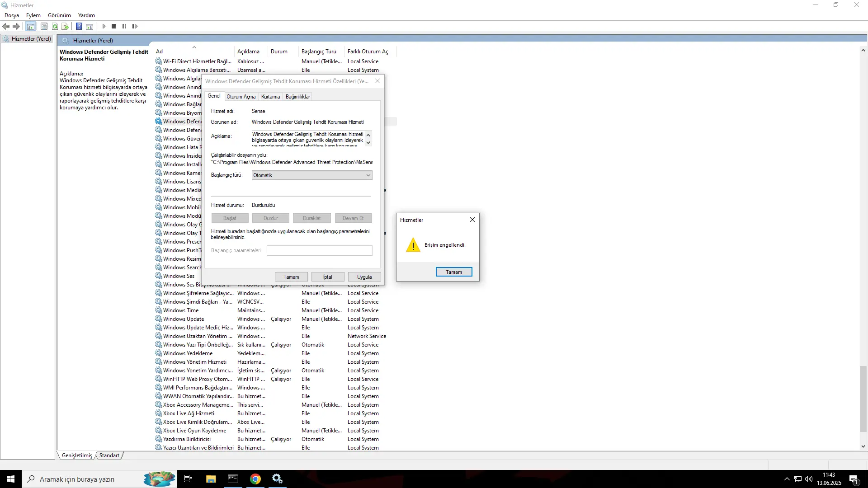Image resolution: width=868 pixels, height=488 pixels.
Task: Select the Windows Update service row
Action: click(276, 319)
